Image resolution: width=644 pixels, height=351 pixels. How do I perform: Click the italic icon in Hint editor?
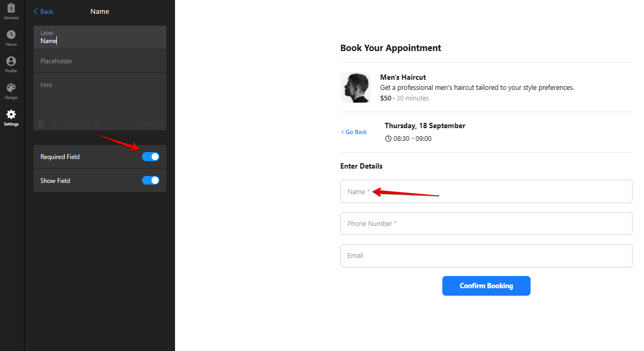pos(54,124)
